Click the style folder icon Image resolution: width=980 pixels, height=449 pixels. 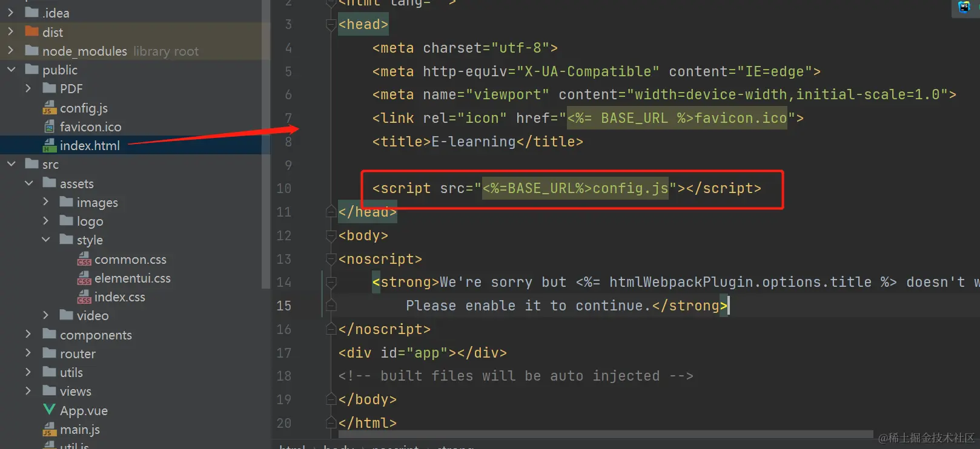[67, 239]
